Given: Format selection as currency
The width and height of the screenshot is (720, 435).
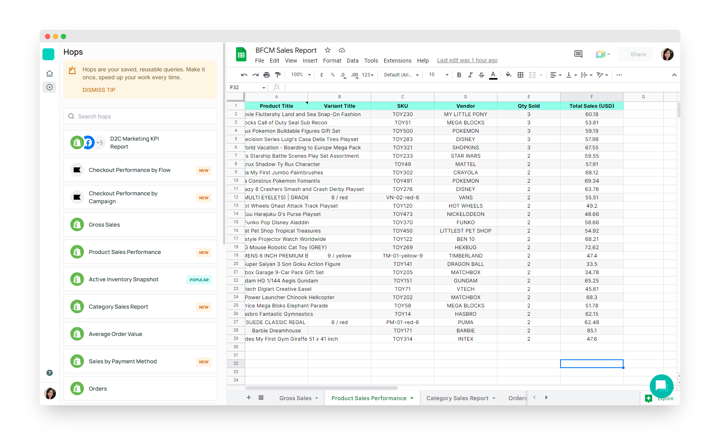Looking at the screenshot, I should click(322, 75).
